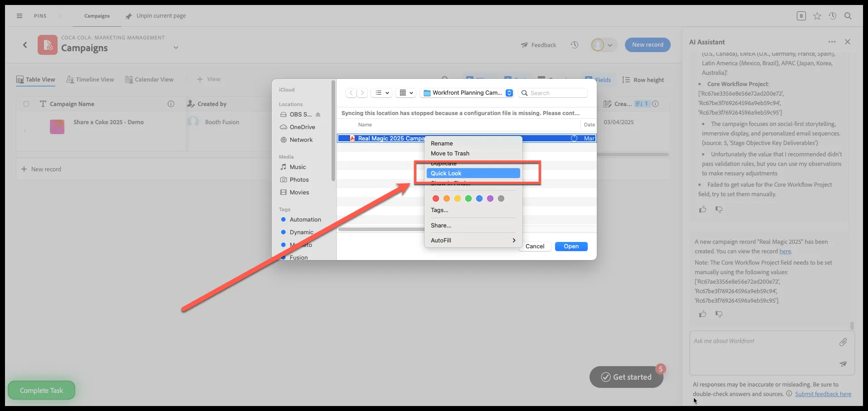The height and width of the screenshot is (411, 868).
Task: Follow the Submit feedback here link
Action: click(x=823, y=394)
